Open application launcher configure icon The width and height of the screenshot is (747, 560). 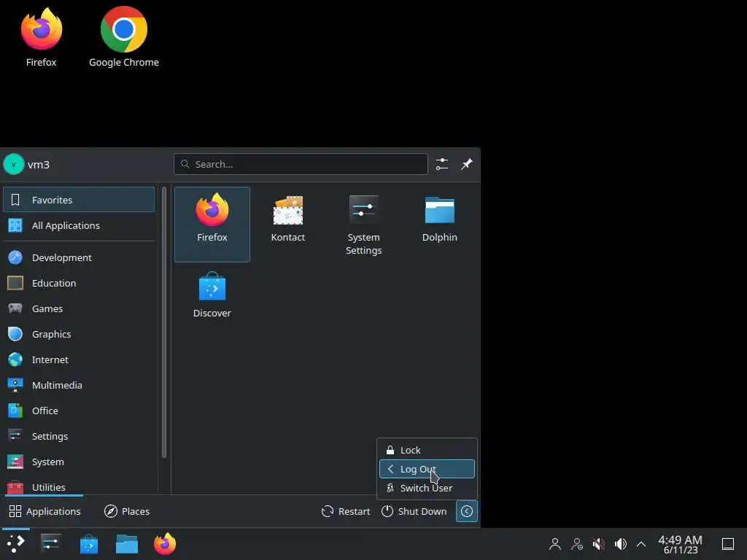point(442,164)
